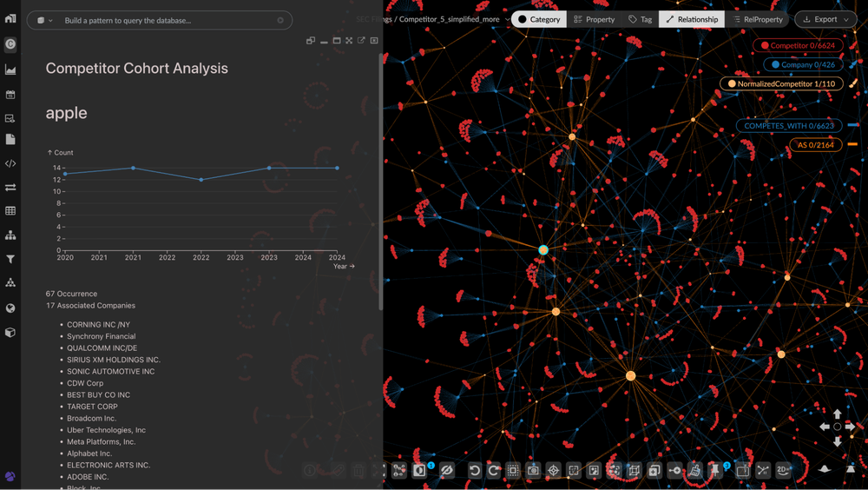This screenshot has height=490, width=868.
Task: Switch to the Property tab
Action: click(594, 19)
